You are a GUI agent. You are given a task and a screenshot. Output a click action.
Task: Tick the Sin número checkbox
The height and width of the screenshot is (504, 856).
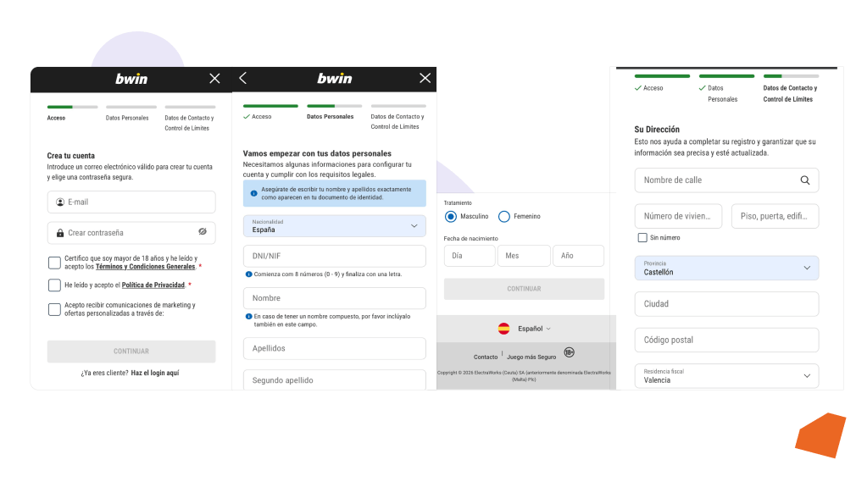642,238
